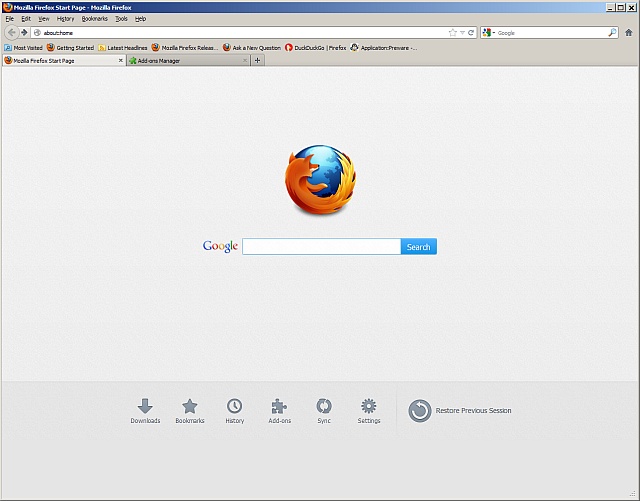Click the toolbar Google search field
This screenshot has height=501, width=640.
pyautogui.click(x=551, y=33)
